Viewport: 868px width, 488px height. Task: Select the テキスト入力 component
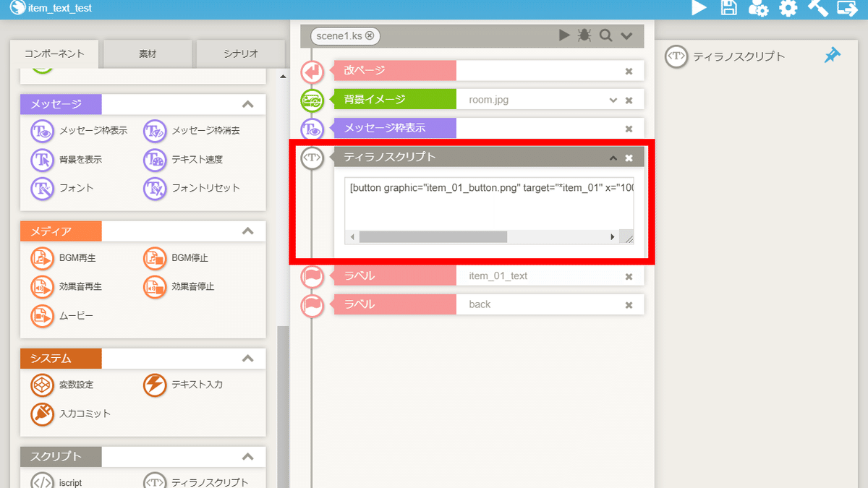coord(183,385)
